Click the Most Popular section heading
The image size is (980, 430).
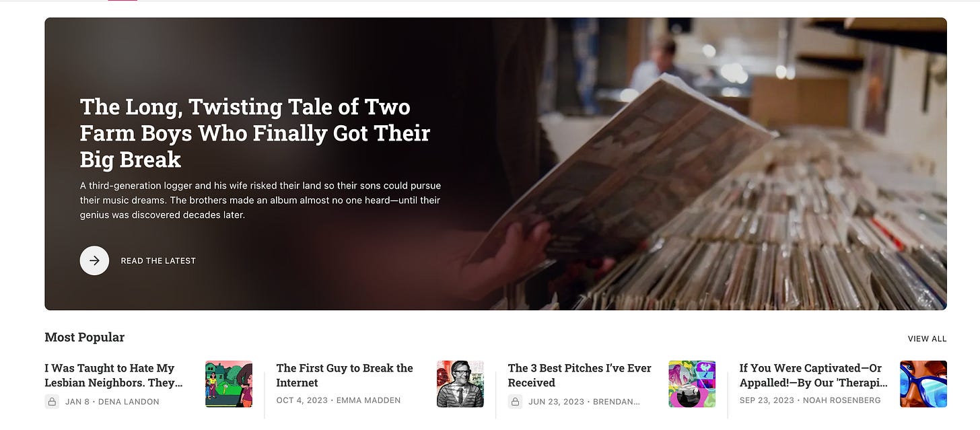click(85, 337)
